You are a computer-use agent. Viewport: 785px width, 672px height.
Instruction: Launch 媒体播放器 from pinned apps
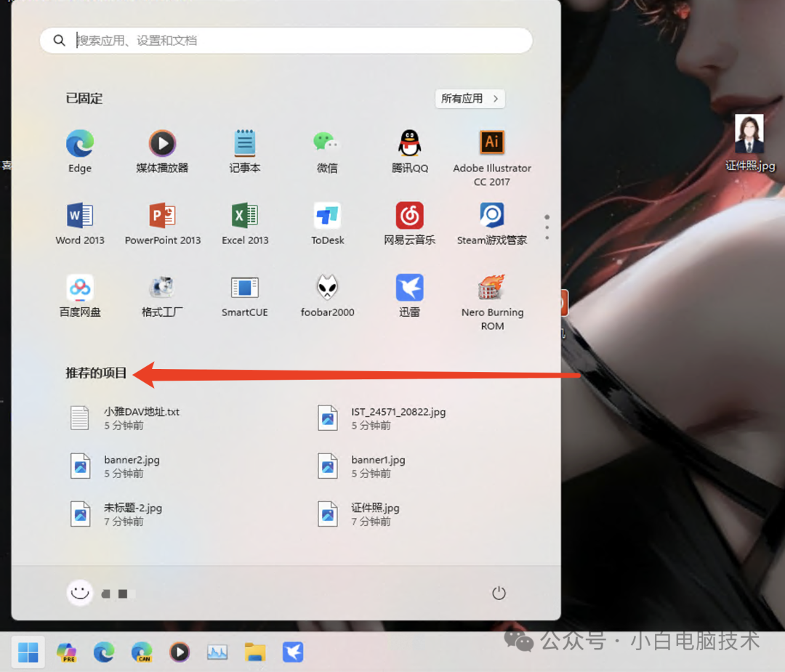point(162,151)
